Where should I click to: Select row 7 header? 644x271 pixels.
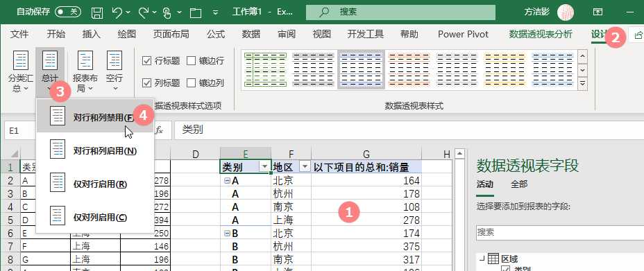click(10, 247)
